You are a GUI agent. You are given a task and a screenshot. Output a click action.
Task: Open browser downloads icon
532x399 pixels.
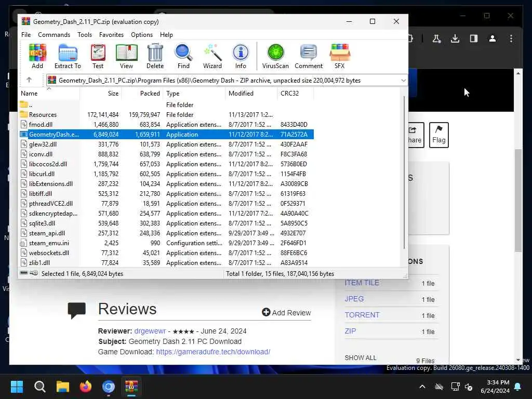click(x=455, y=38)
